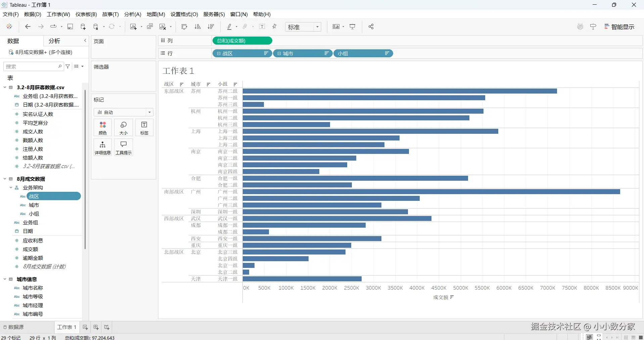Switch to the 分析 pane tab

(x=54, y=41)
